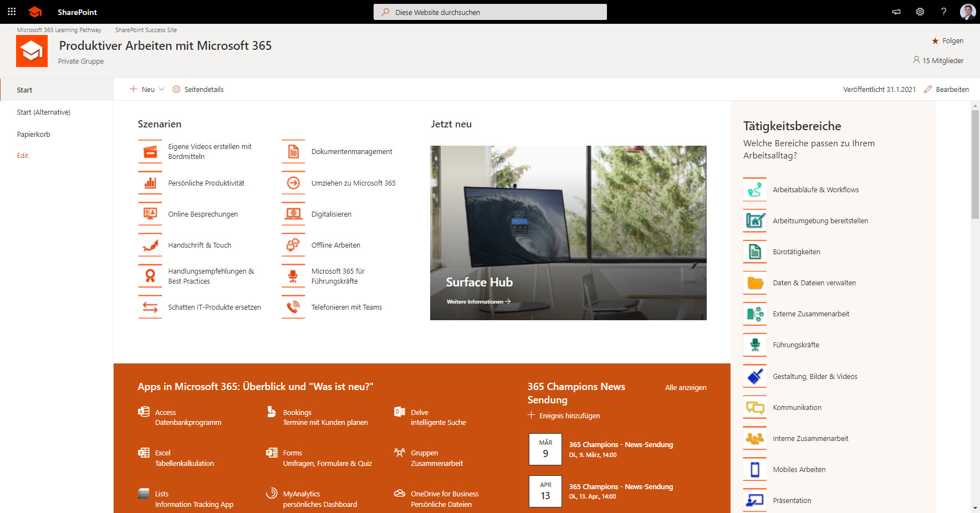This screenshot has height=513, width=980.
Task: Open the settings gear icon
Action: tap(920, 12)
